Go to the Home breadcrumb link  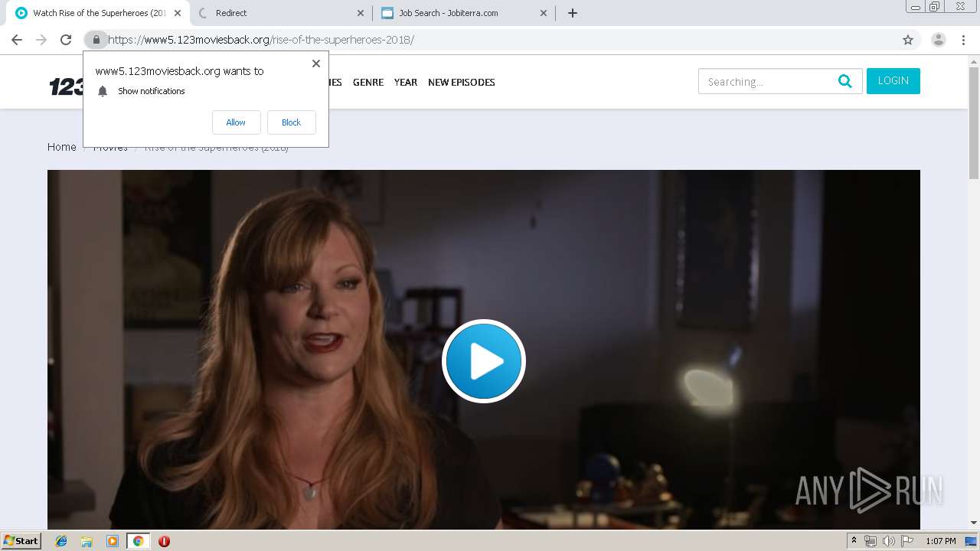(62, 147)
